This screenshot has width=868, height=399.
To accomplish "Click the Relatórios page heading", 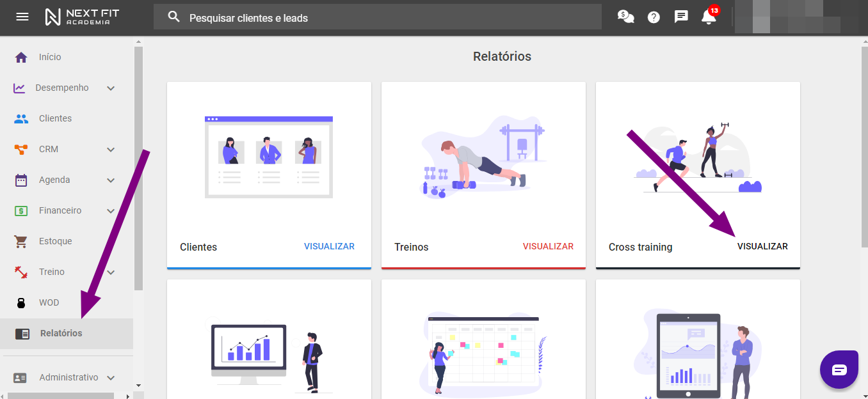I will [502, 56].
